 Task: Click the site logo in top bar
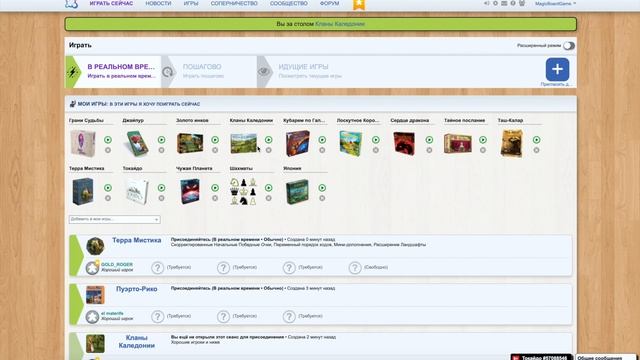(x=71, y=4)
